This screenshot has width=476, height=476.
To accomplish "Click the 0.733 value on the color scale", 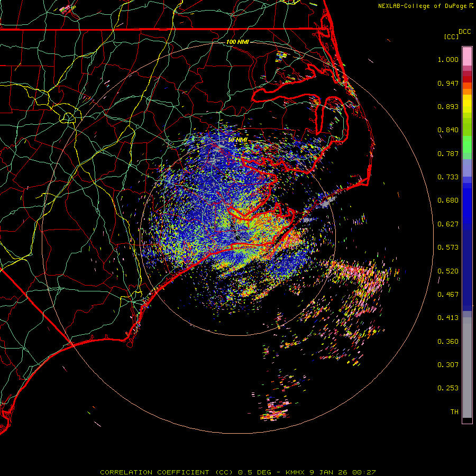I will point(448,177).
